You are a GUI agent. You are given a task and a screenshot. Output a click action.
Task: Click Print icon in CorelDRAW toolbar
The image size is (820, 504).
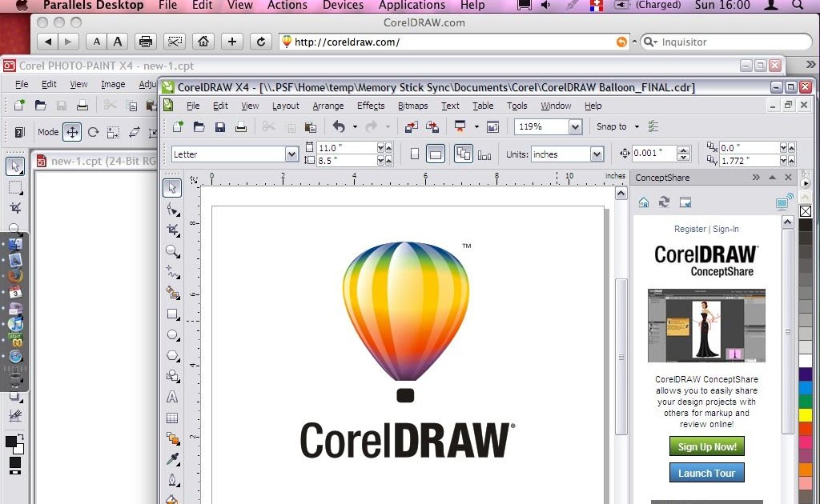240,126
